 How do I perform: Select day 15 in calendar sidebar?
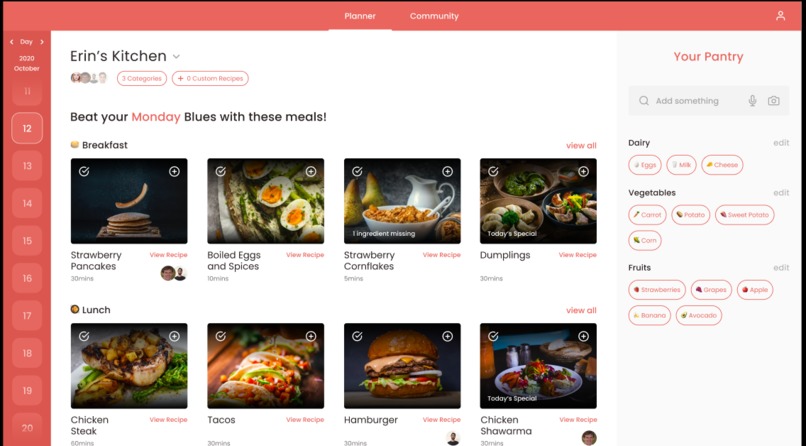[27, 240]
